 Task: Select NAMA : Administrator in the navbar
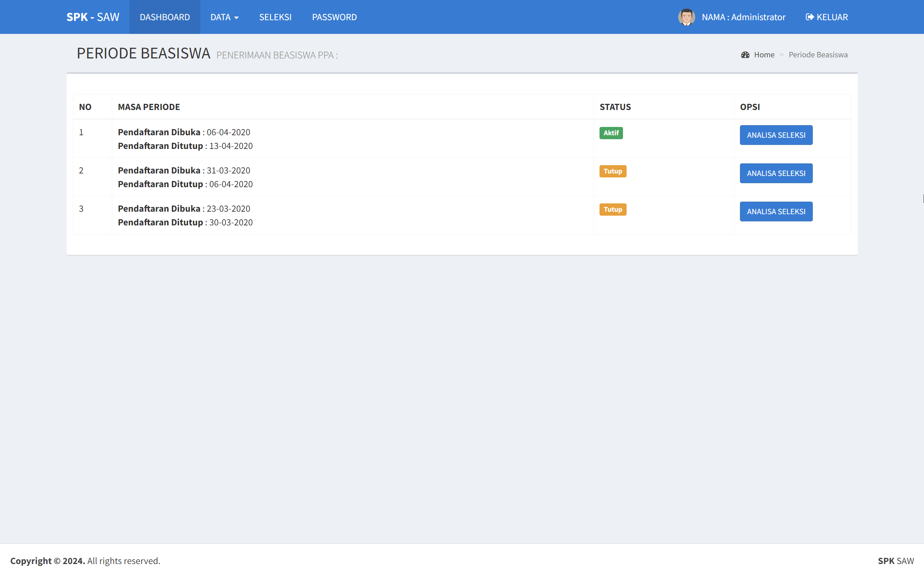tap(744, 17)
